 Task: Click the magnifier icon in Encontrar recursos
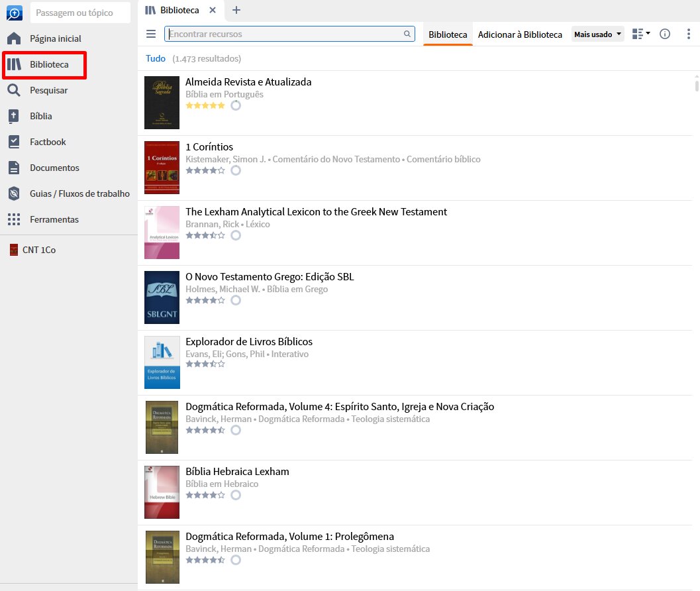coord(407,34)
